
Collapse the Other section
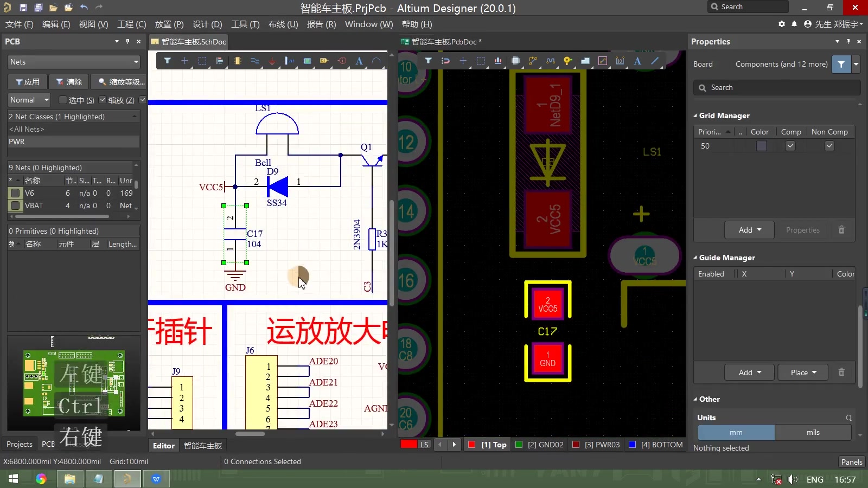pyautogui.click(x=695, y=399)
